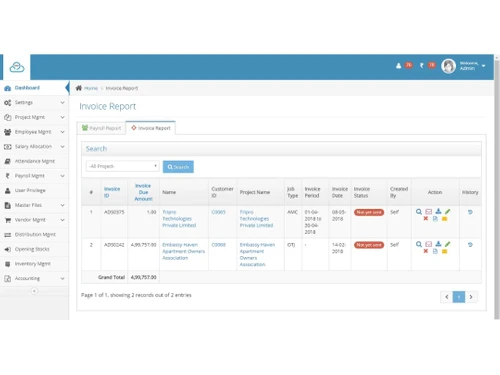Open history icon for invoice AD00242
The height and width of the screenshot is (375, 500).
pyautogui.click(x=470, y=245)
